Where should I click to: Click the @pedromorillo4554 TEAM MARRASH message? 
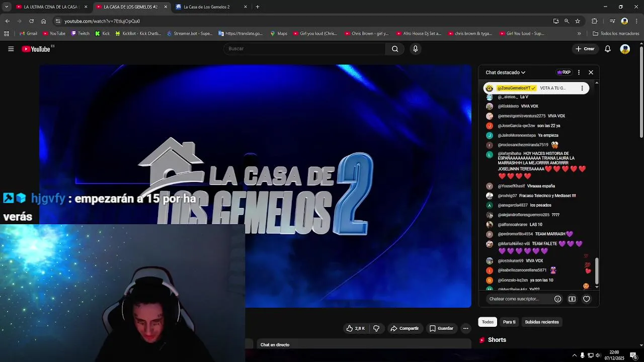pos(535,234)
